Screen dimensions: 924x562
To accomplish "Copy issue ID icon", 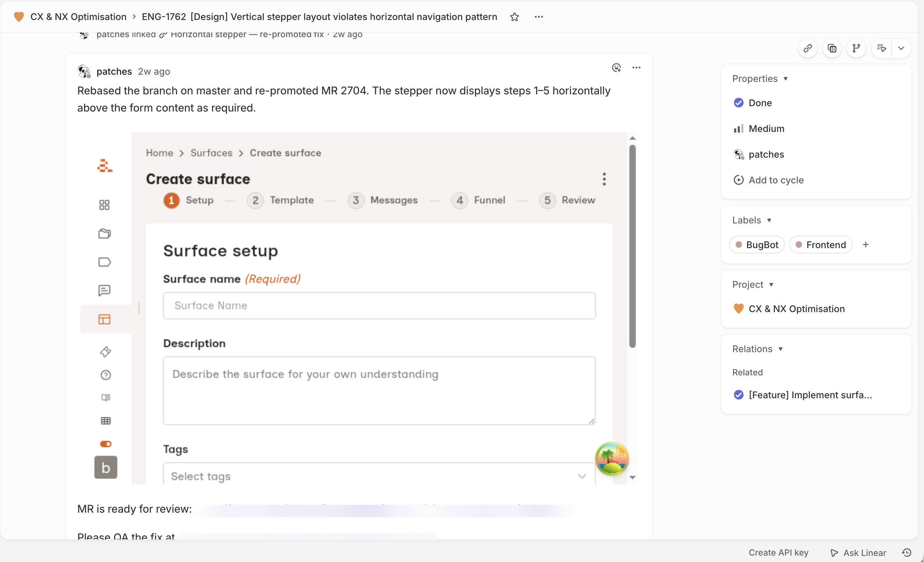I will [832, 48].
